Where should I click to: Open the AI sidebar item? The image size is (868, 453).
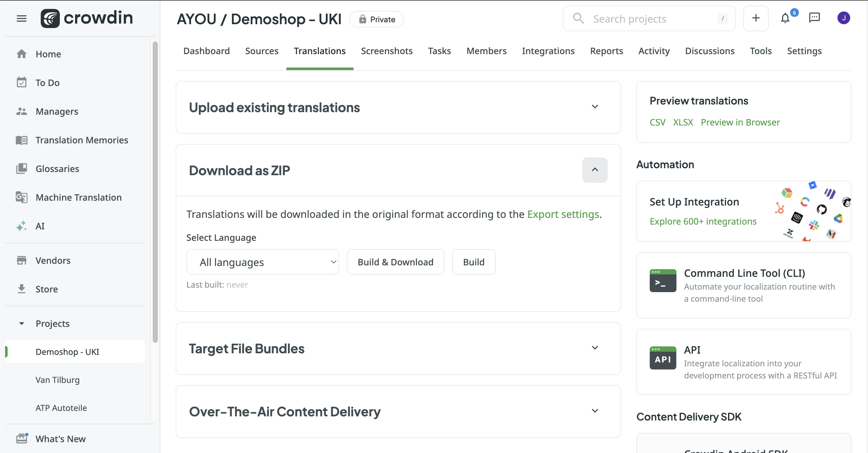click(40, 226)
